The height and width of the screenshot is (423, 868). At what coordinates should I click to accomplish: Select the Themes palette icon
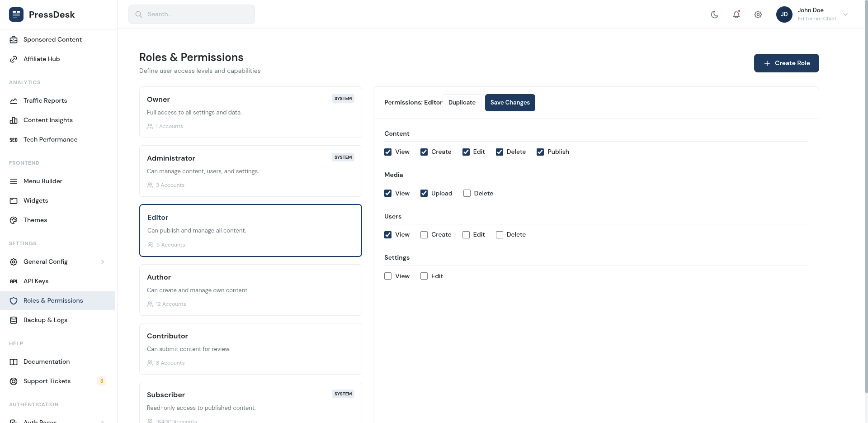[x=14, y=220]
